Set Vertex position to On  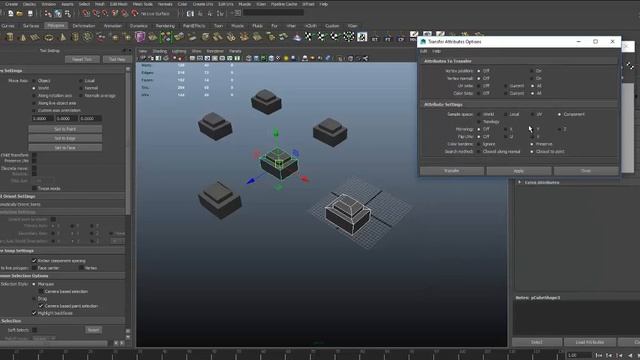[532, 71]
